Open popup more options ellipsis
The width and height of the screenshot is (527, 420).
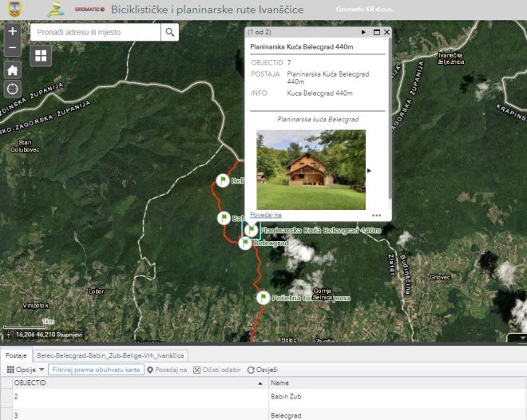pyautogui.click(x=377, y=215)
